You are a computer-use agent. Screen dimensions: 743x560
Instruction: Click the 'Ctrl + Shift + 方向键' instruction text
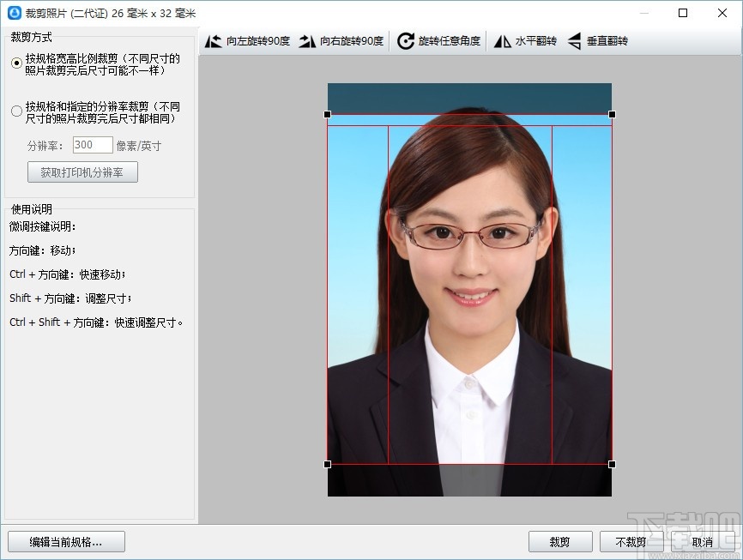[96, 322]
